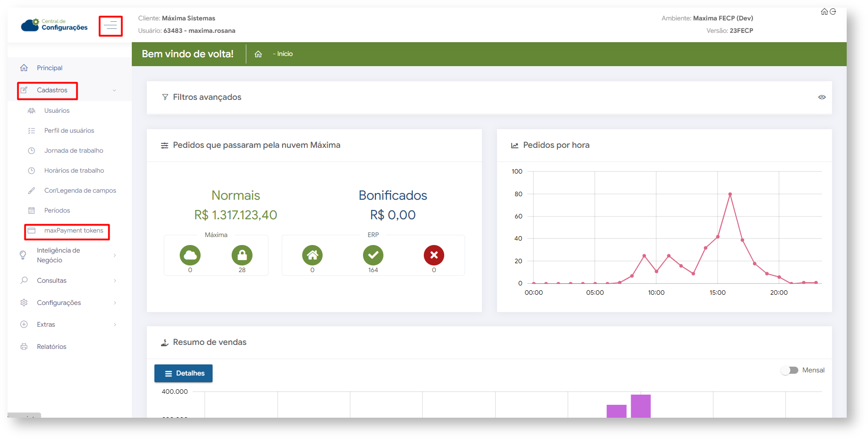Toggle the Mensal switch

click(789, 370)
